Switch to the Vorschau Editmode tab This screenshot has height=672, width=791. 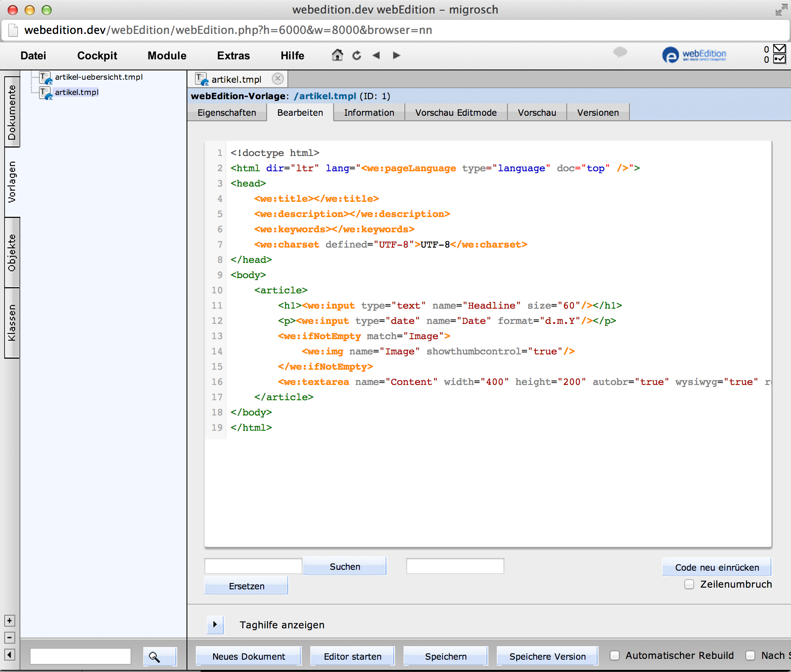pyautogui.click(x=456, y=113)
